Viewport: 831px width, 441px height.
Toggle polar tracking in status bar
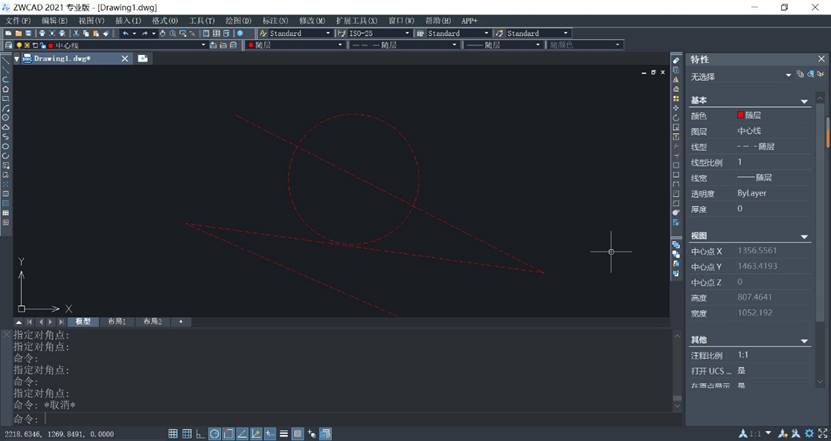(x=215, y=434)
